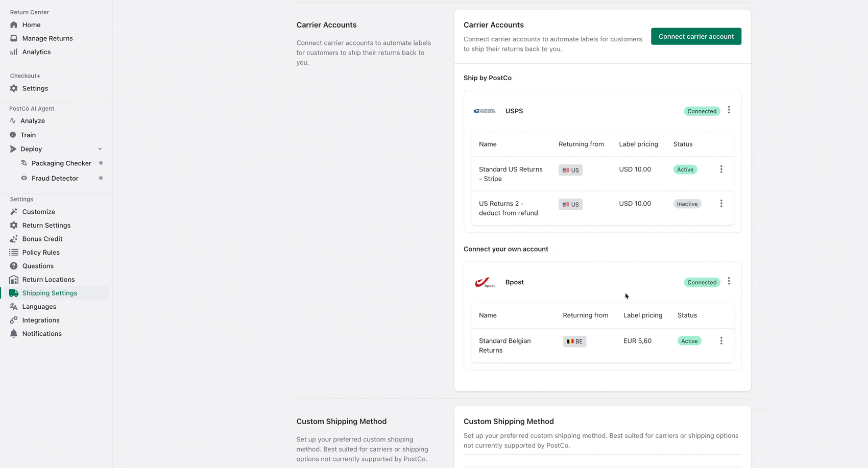Image resolution: width=868 pixels, height=468 pixels.
Task: Open Manage Returns page
Action: [47, 38]
